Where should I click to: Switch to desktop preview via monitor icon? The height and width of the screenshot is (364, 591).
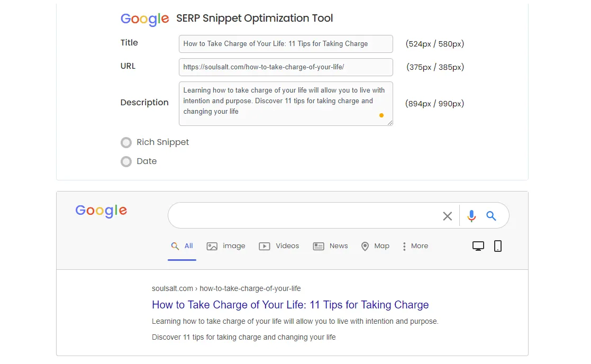478,245
